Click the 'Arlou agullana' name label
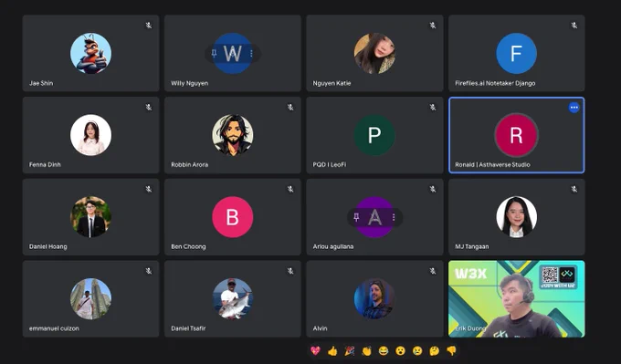This screenshot has height=364, width=621. point(333,246)
